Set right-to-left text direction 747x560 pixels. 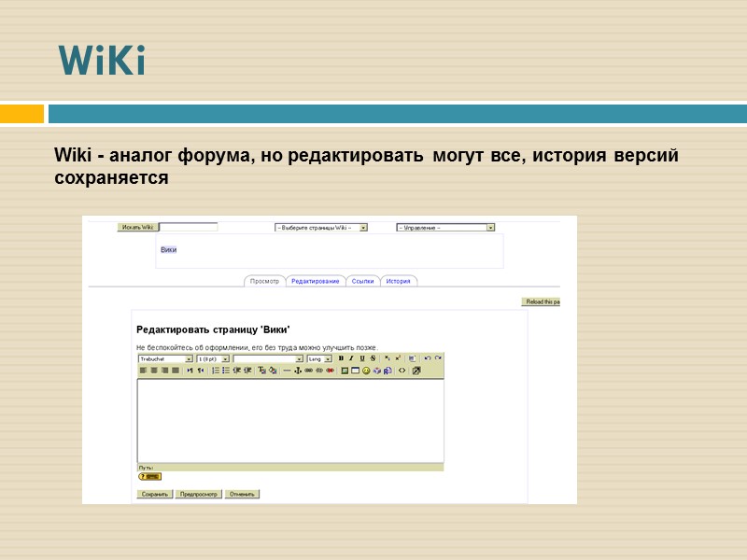(x=201, y=371)
